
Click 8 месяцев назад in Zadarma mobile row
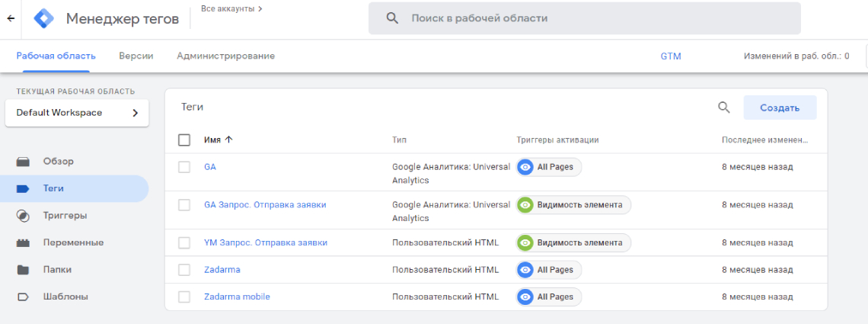pos(758,297)
